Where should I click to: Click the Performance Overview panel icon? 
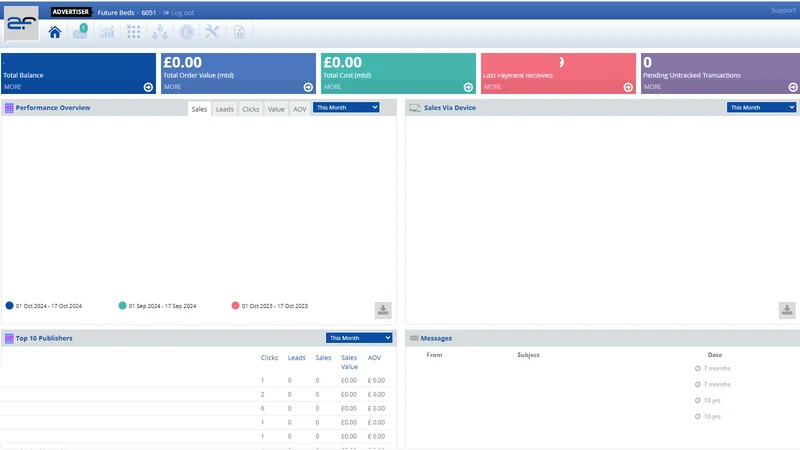[x=9, y=108]
